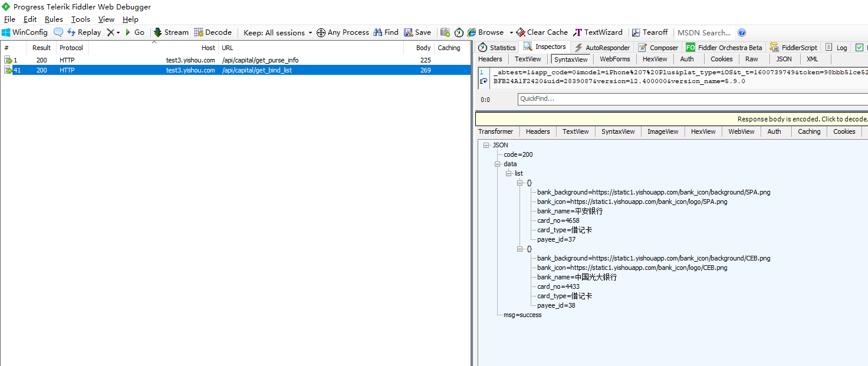Switch to the Composer tab
Screen dimensions: 868x366
[x=659, y=48]
